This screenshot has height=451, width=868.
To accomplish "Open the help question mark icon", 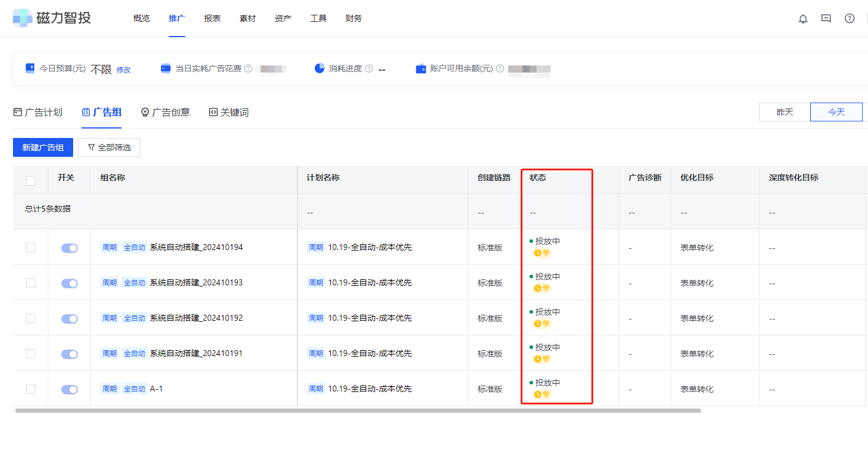I will [x=850, y=18].
